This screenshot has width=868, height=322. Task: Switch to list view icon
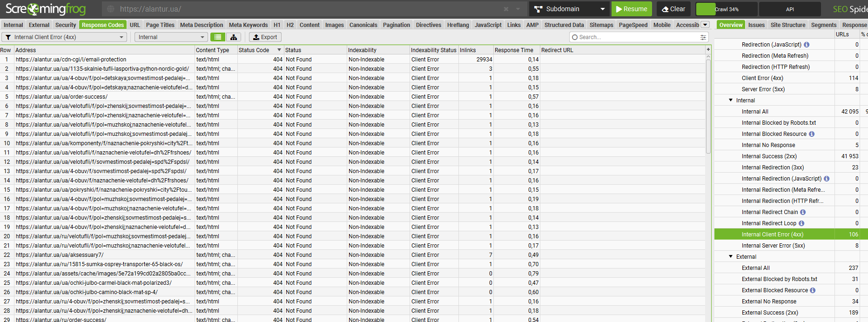coord(218,37)
